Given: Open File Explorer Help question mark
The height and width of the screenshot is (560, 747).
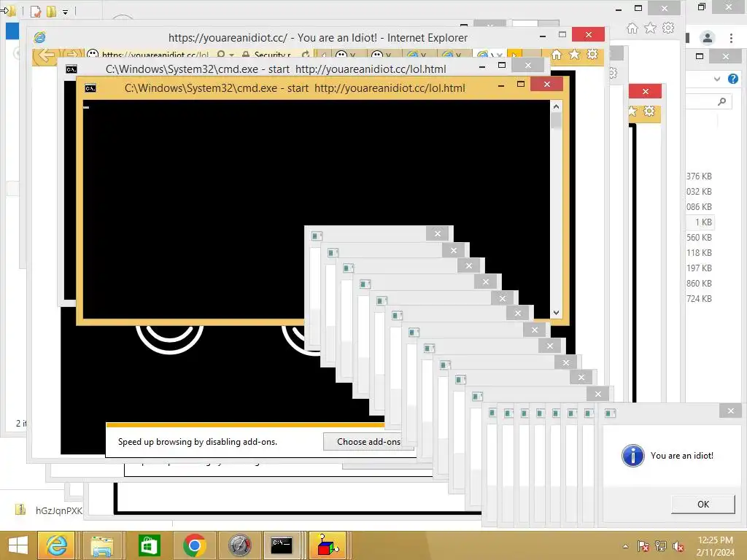Looking at the screenshot, I should [x=733, y=79].
